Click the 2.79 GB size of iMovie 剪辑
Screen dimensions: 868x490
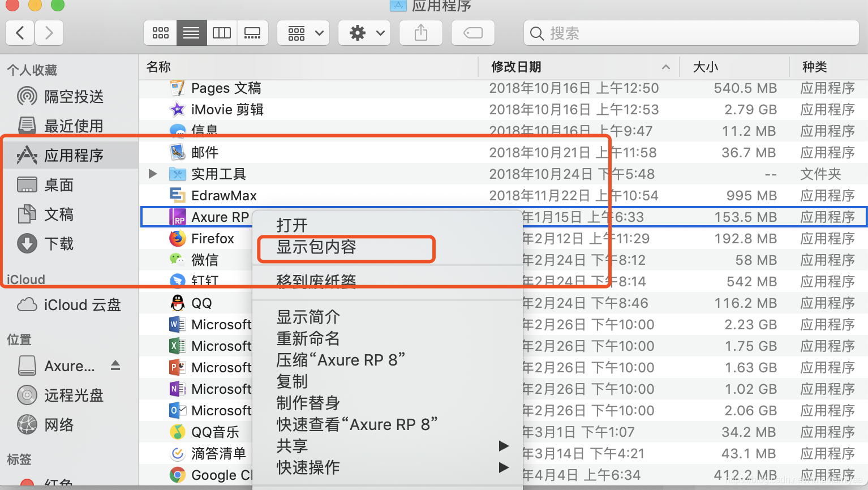(x=750, y=110)
